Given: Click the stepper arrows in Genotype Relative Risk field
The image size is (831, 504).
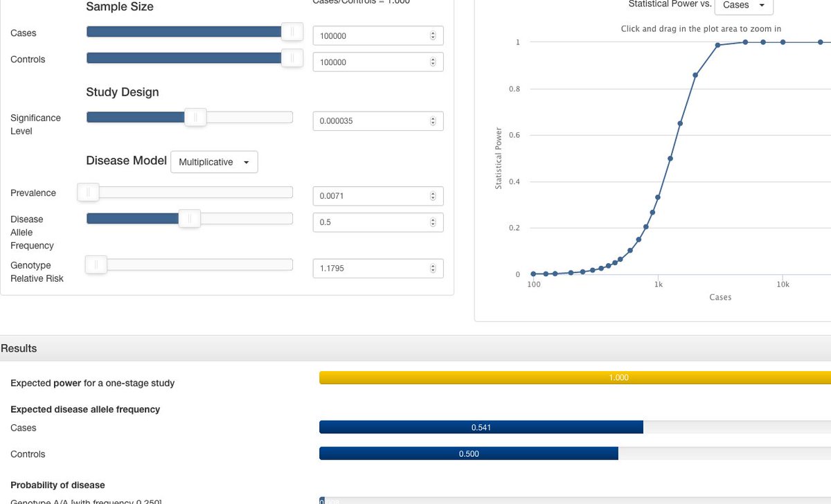Looking at the screenshot, I should (x=433, y=269).
